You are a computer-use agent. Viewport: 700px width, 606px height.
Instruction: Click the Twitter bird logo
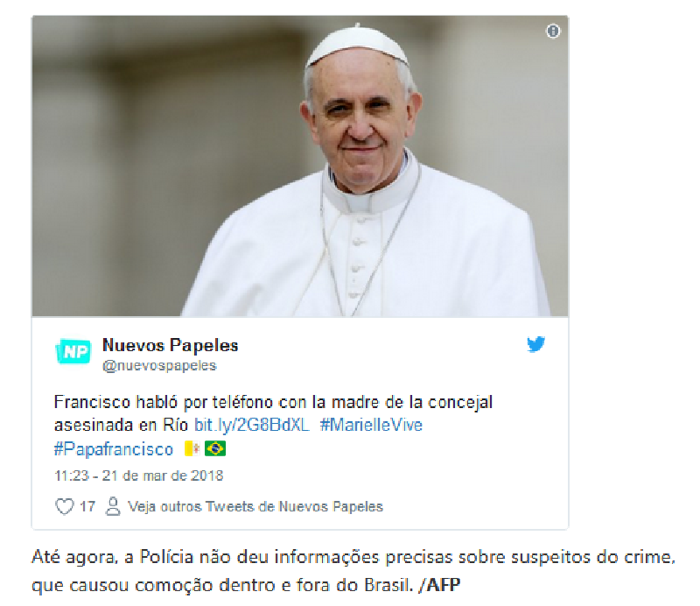point(535,344)
